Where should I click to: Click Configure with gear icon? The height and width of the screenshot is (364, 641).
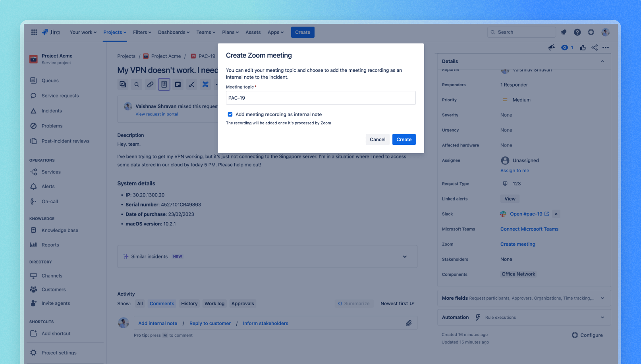(587, 335)
